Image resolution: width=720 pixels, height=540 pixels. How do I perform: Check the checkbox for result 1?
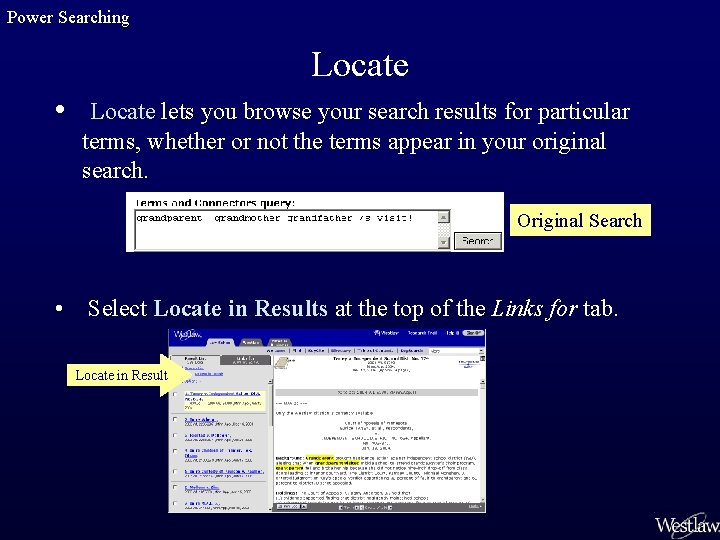click(x=175, y=394)
